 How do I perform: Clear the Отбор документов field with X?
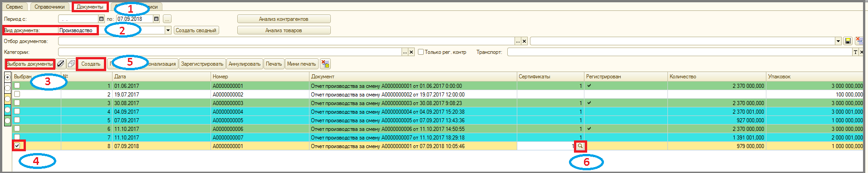tap(524, 41)
